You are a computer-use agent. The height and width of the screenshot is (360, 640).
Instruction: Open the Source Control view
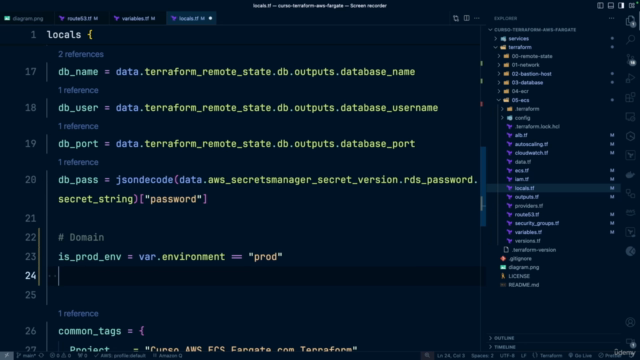pyautogui.click(x=630, y=59)
